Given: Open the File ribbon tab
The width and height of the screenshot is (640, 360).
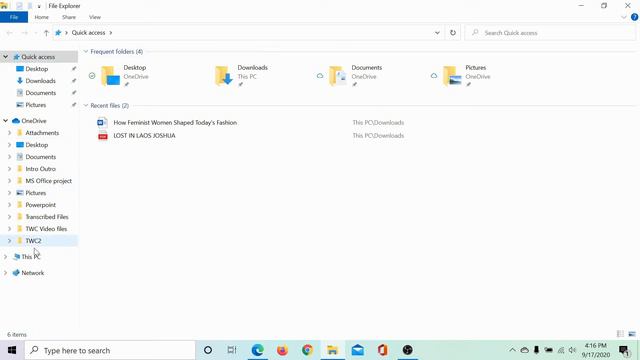Looking at the screenshot, I should 14,17.
